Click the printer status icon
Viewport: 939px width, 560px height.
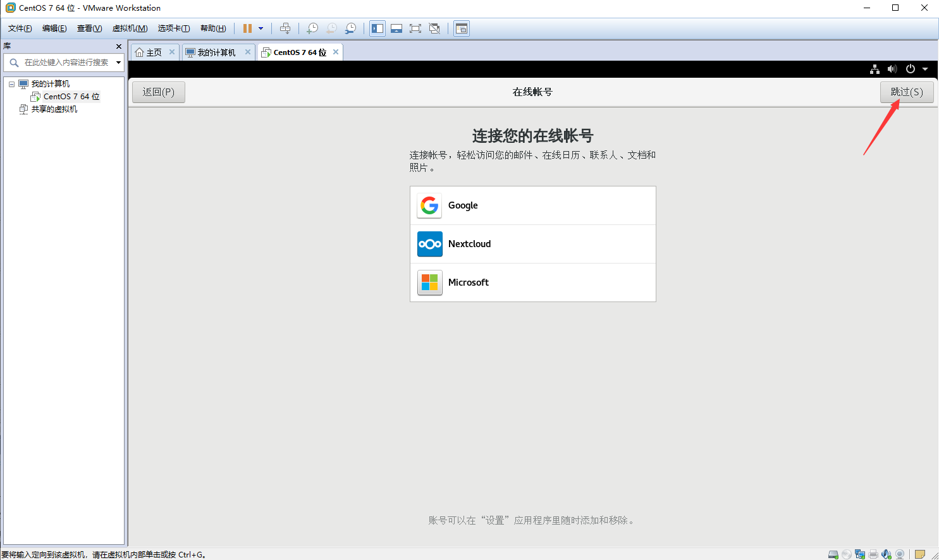tap(873, 554)
